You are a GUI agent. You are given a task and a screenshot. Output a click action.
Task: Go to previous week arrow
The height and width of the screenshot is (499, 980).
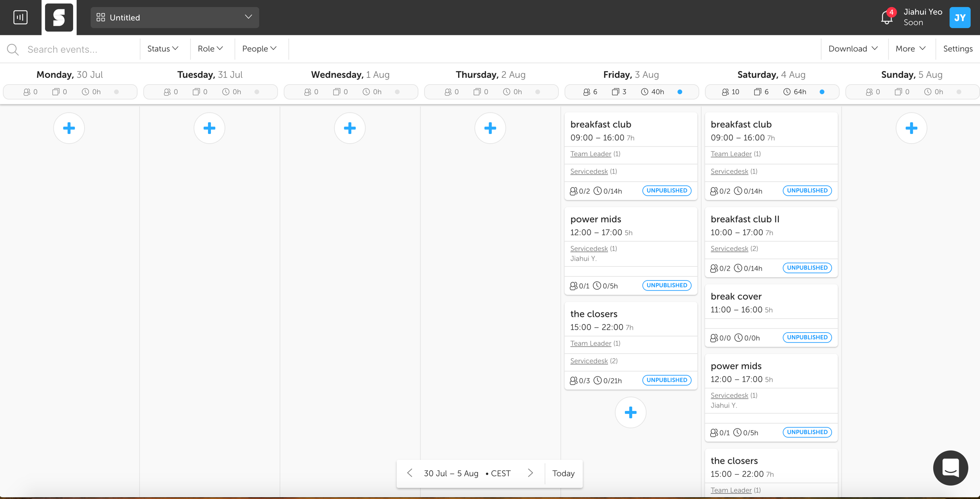(410, 473)
